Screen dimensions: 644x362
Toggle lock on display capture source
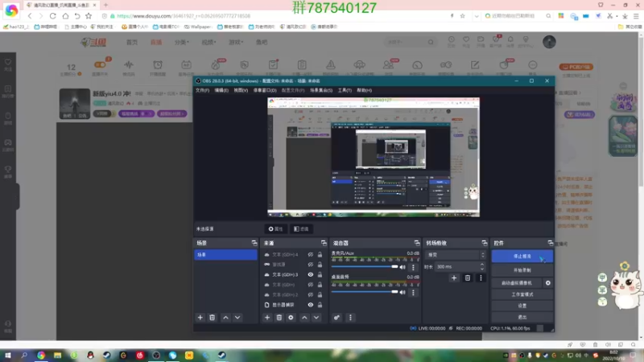[x=320, y=305]
